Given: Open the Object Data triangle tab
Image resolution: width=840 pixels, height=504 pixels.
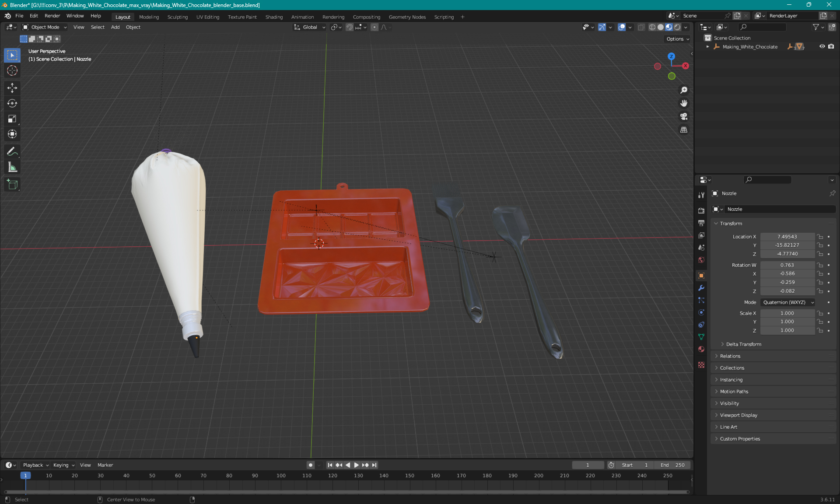Looking at the screenshot, I should [701, 337].
